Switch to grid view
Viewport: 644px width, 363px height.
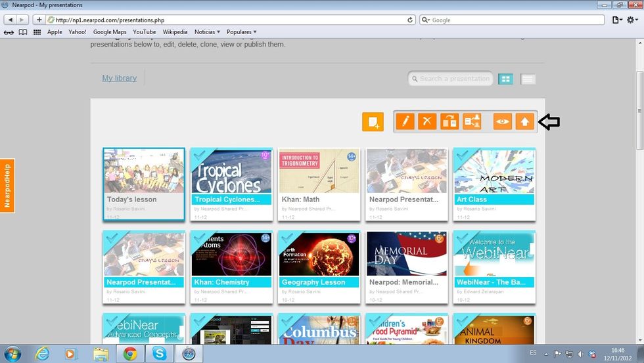505,79
